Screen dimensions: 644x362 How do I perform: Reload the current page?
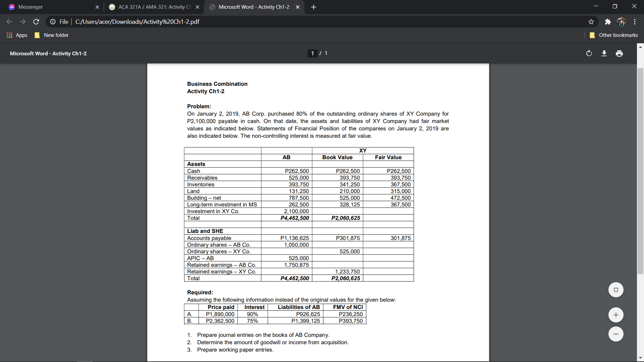[x=36, y=21]
